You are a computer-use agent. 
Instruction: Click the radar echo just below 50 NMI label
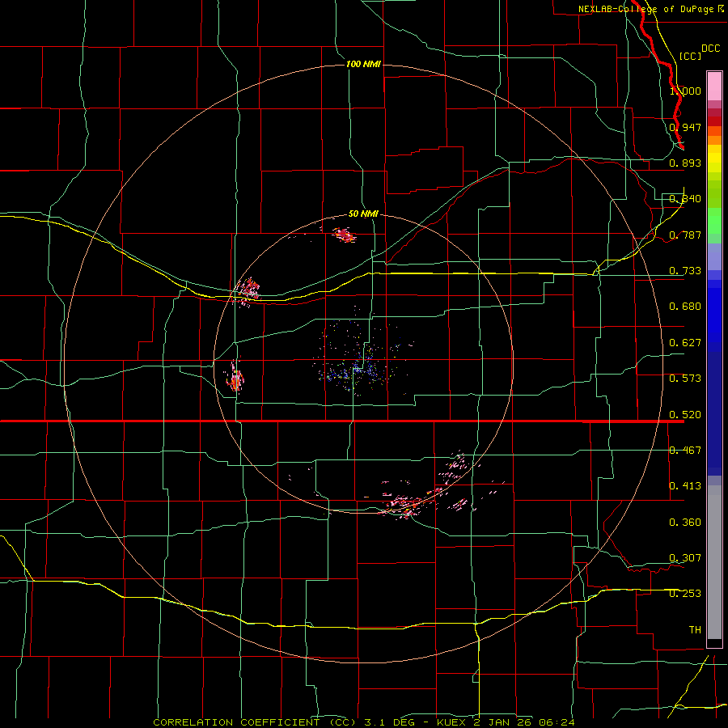pos(344,235)
